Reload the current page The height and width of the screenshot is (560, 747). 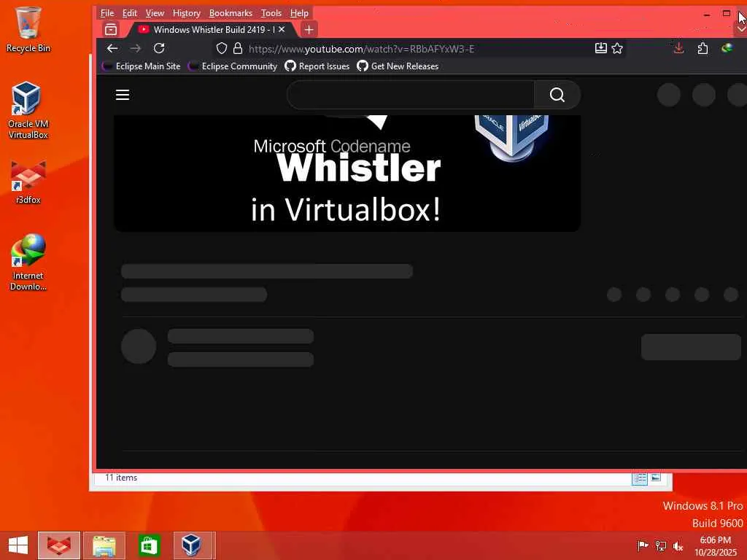(159, 48)
